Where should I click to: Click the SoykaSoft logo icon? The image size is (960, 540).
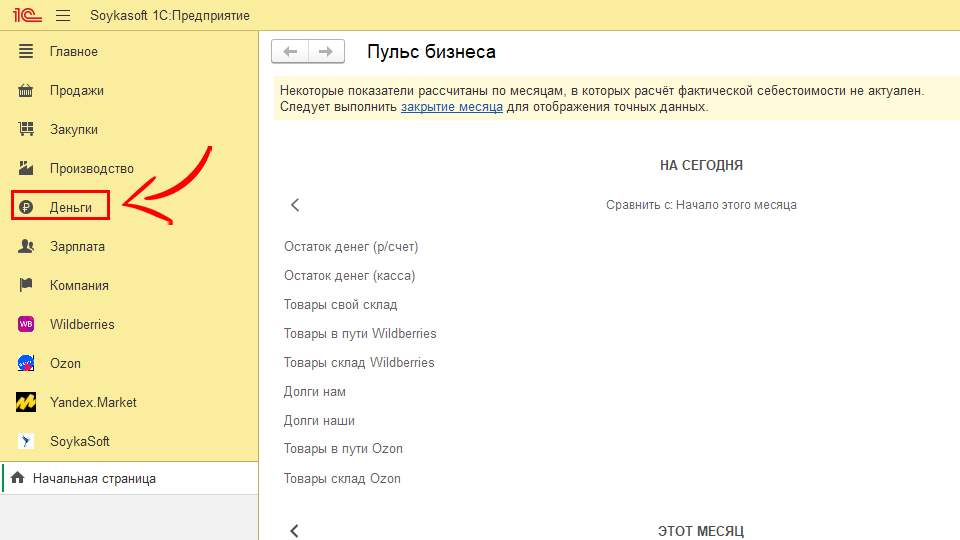pyautogui.click(x=27, y=441)
